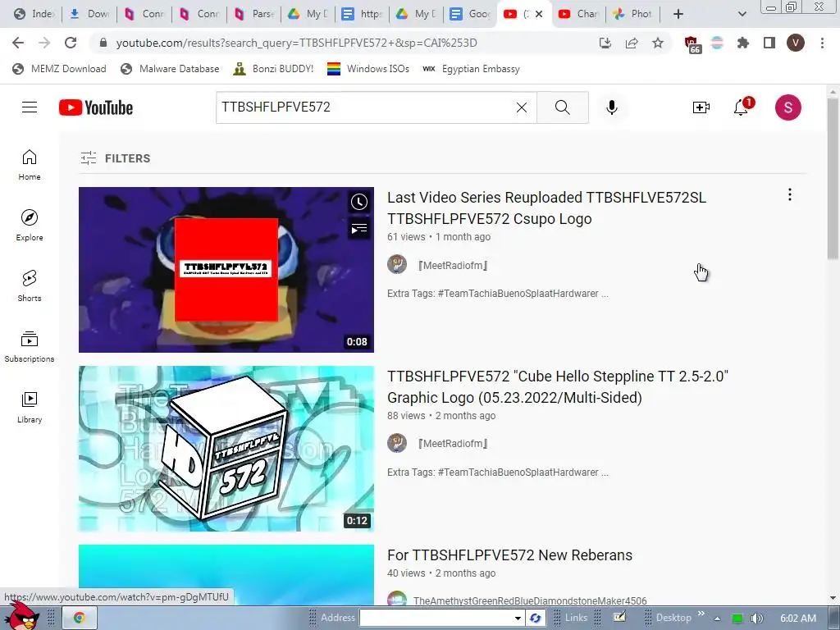Open the taskbar Address dropdown arrow
The width and height of the screenshot is (840, 630).
coord(518,618)
